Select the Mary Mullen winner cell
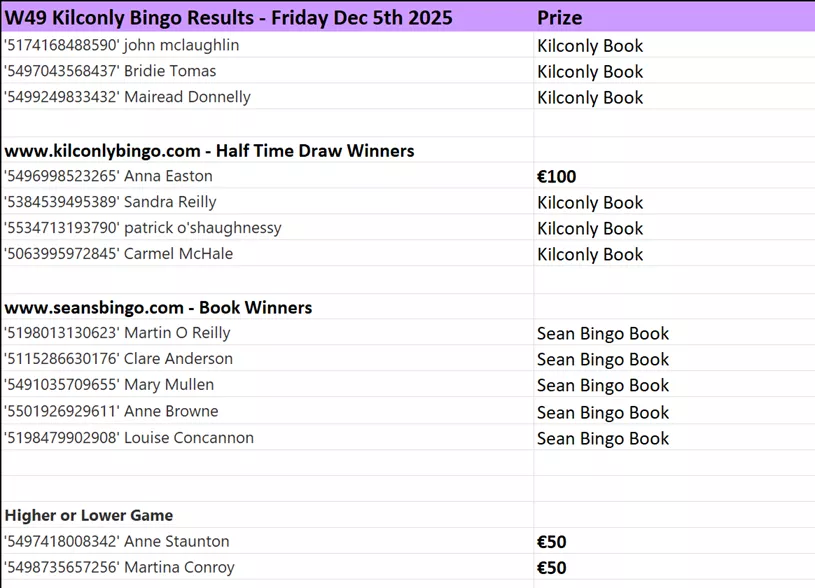Image resolution: width=815 pixels, height=588 pixels. [x=110, y=385]
